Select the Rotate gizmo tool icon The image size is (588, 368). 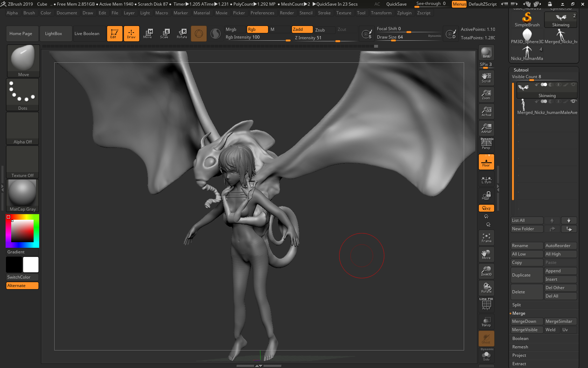tap(182, 34)
